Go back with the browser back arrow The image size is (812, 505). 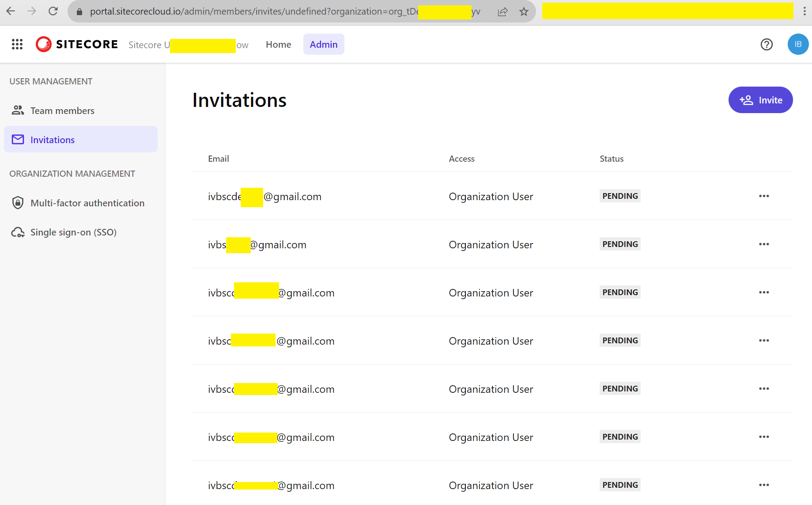tap(11, 11)
